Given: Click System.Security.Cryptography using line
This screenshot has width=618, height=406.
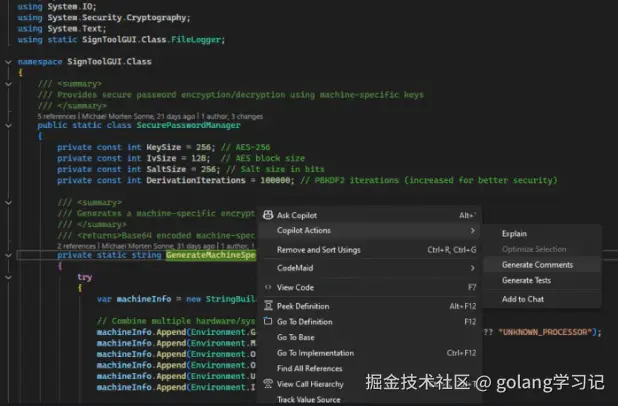Looking at the screenshot, I should pos(104,17).
